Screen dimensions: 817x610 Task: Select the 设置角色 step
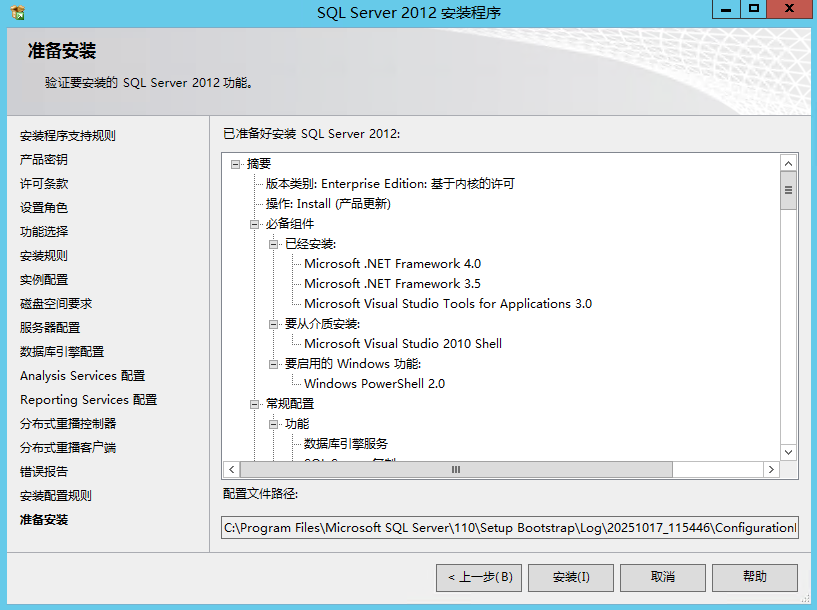pyautogui.click(x=44, y=208)
